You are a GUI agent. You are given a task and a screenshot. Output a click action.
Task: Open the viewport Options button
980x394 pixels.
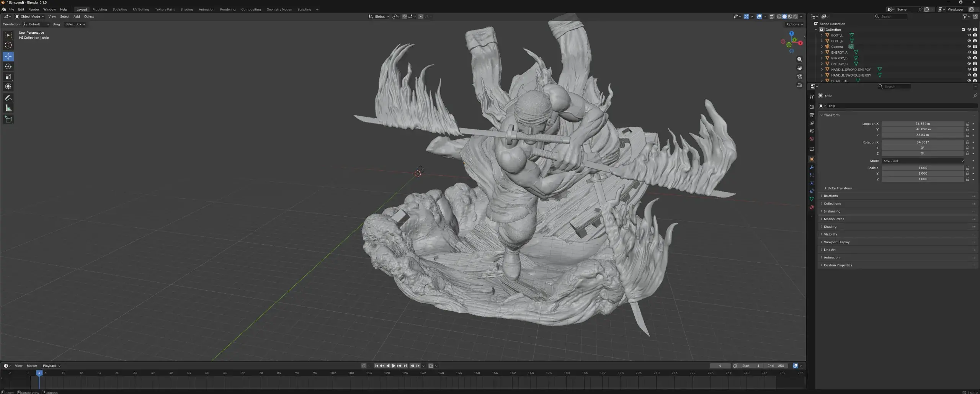click(795, 24)
